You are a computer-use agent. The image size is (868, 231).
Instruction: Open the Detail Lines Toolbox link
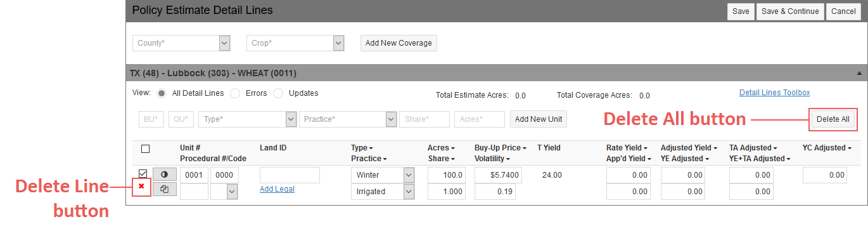click(x=774, y=93)
